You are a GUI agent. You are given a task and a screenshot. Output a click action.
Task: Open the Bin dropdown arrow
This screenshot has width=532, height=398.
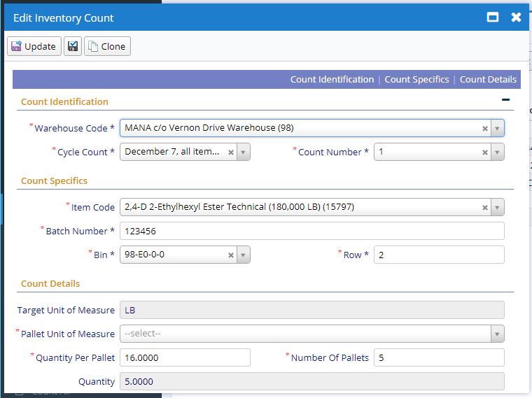(243, 255)
